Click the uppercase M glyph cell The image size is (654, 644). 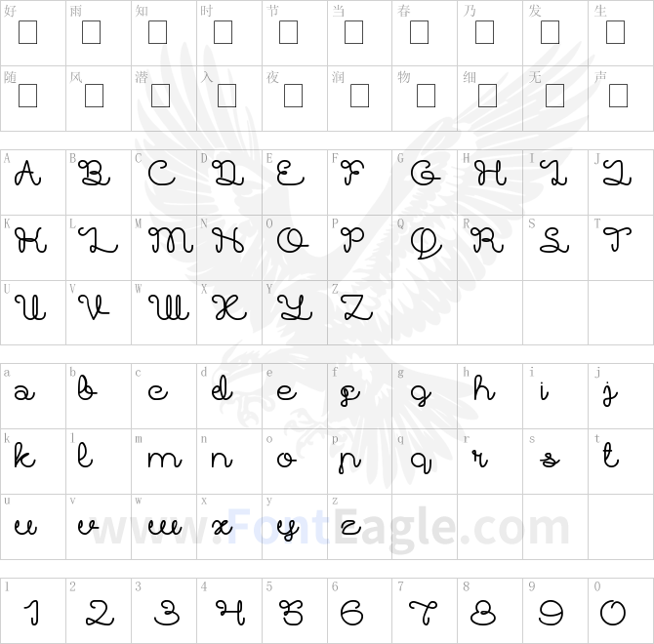pyautogui.click(x=164, y=248)
